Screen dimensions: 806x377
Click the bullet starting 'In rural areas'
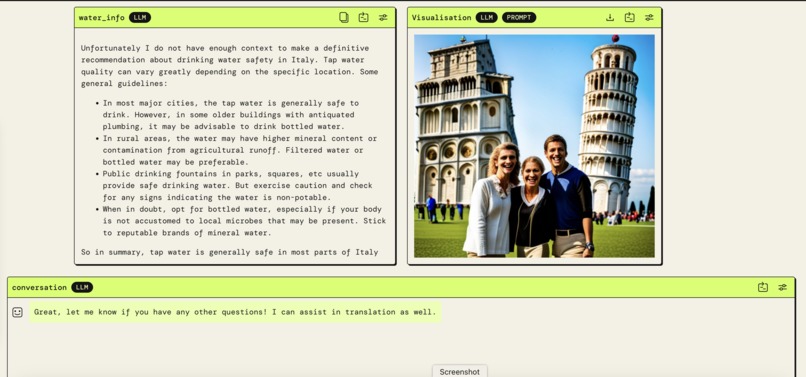pos(239,150)
